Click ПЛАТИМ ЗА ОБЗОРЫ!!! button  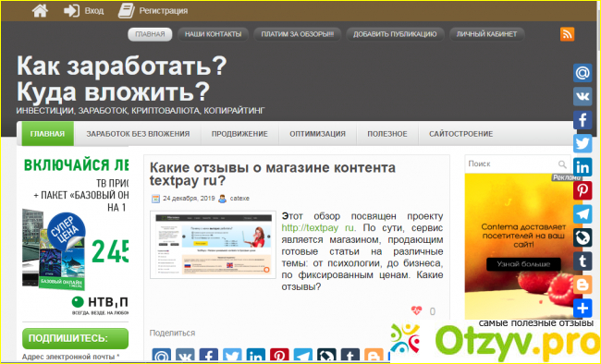(x=298, y=34)
